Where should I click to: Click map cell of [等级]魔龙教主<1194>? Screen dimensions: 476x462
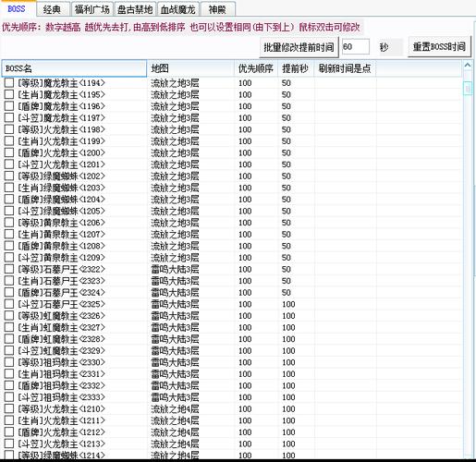[x=175, y=83]
